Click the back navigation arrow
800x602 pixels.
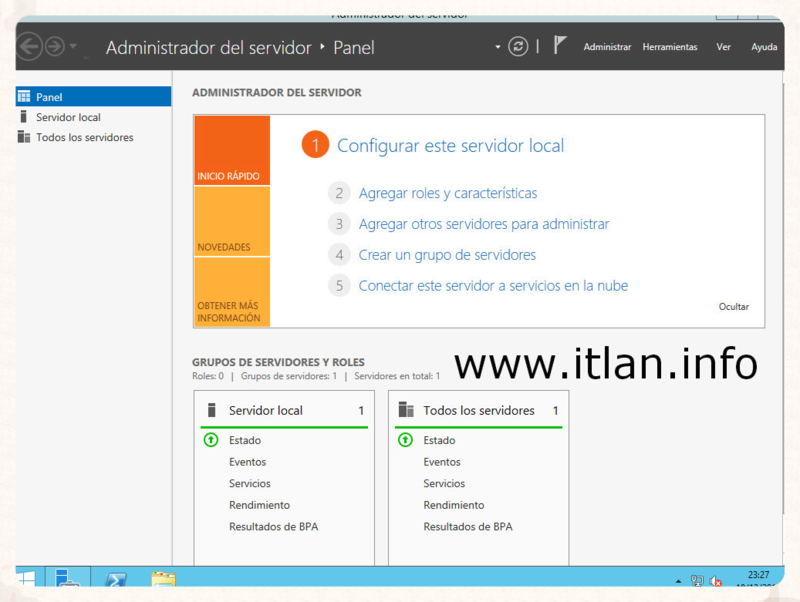(29, 46)
